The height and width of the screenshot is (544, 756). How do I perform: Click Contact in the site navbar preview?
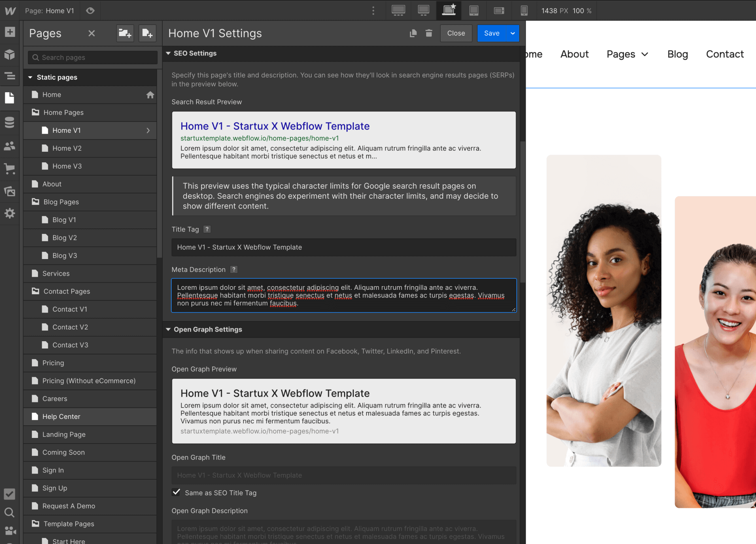pos(724,54)
